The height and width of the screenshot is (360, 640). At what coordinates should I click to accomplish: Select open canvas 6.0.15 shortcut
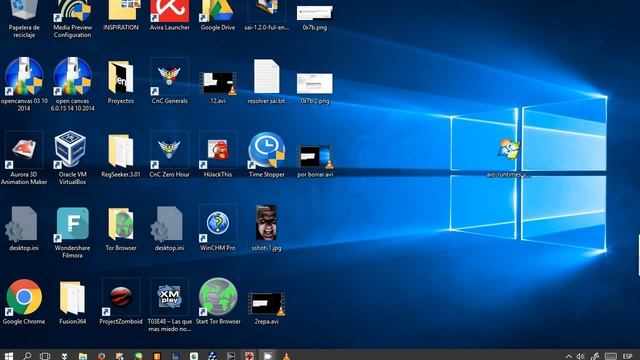point(72,84)
